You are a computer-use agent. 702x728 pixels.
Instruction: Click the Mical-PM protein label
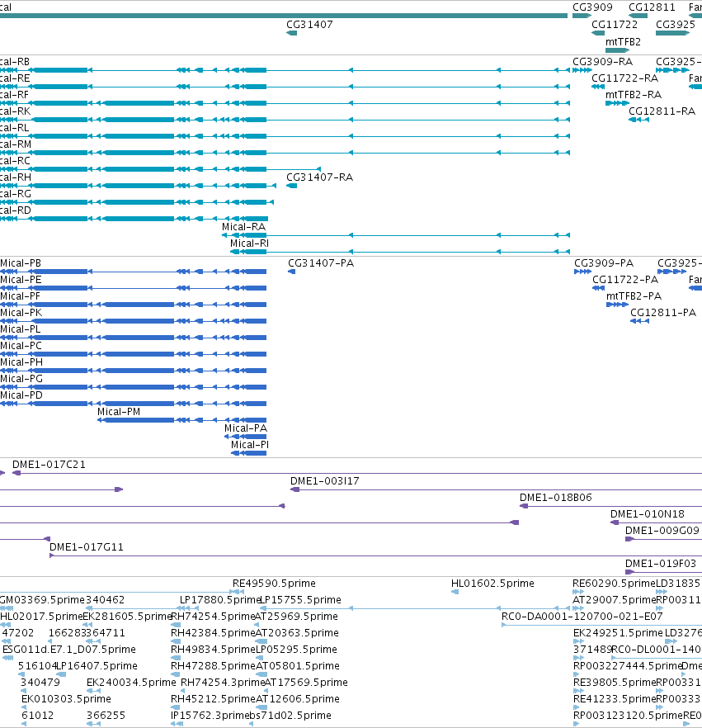click(x=119, y=411)
